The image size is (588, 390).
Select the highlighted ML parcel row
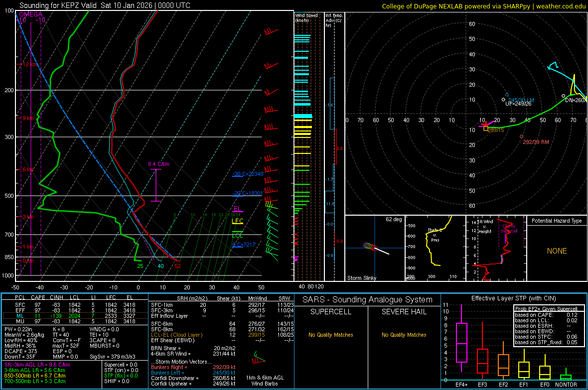tap(75, 316)
